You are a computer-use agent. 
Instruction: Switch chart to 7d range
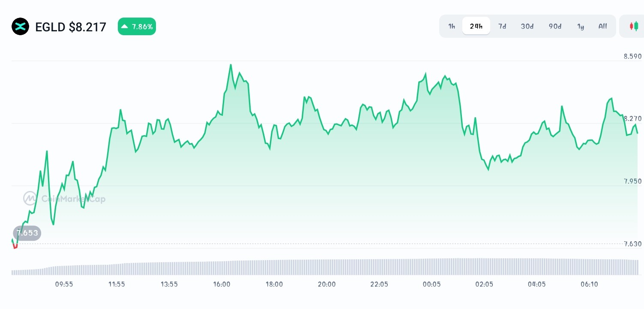(x=502, y=26)
